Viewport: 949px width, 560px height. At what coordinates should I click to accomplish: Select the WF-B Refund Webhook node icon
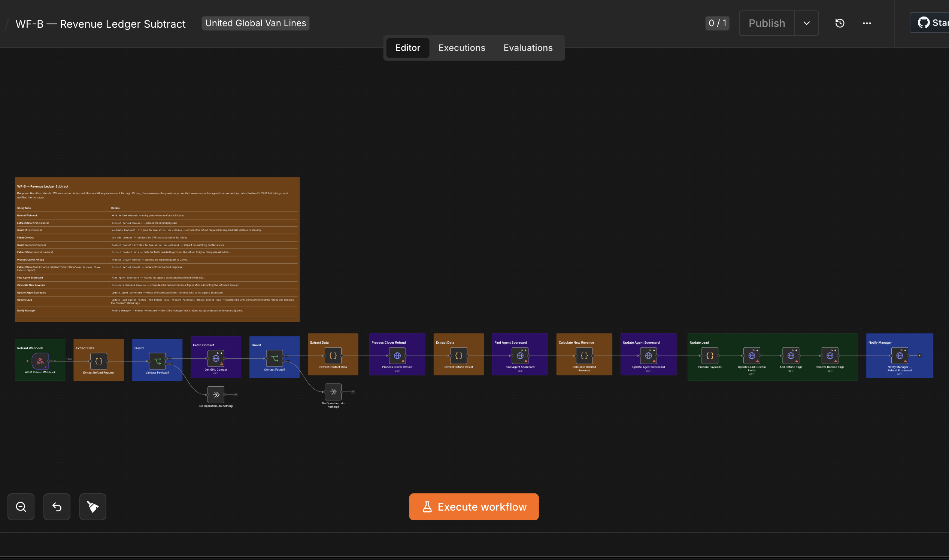tap(40, 361)
